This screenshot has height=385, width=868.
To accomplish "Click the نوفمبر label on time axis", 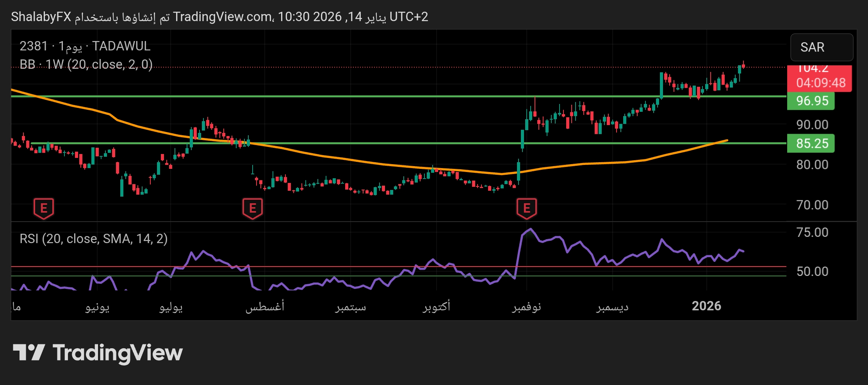I will click(x=526, y=306).
